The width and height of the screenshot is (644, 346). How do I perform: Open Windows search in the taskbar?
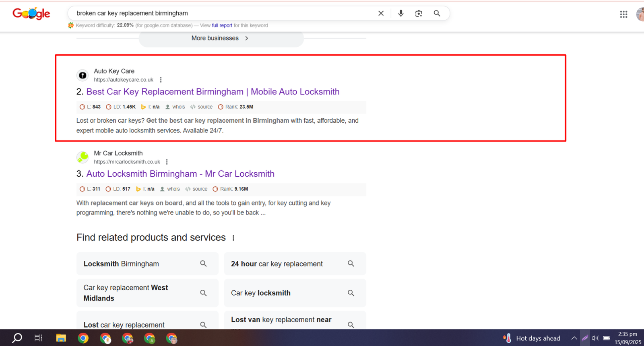point(17,338)
